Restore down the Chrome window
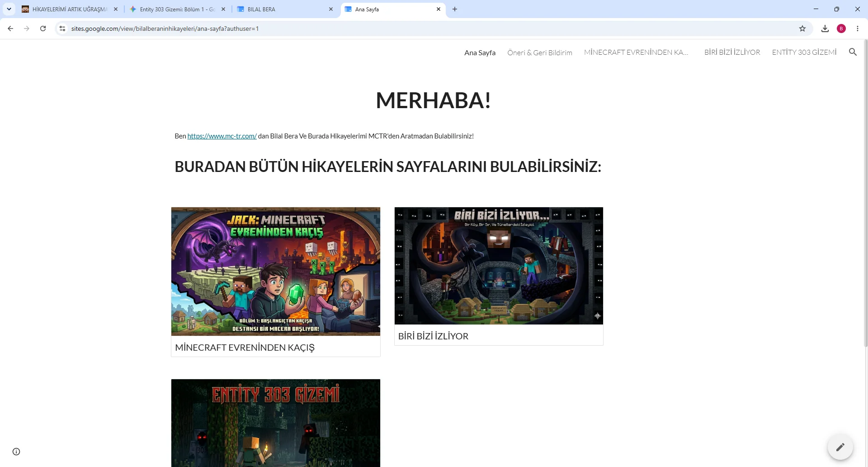The image size is (868, 467). click(x=837, y=9)
